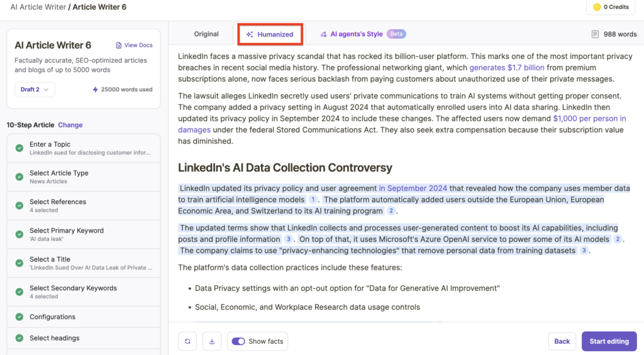
Task: Click the Start editing button
Action: [609, 341]
